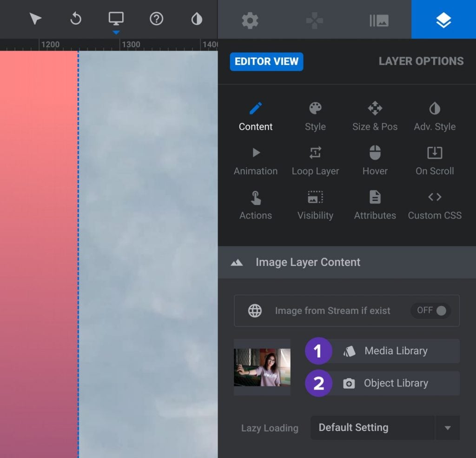Click the image thumbnail preview
Screen dimensions: 476x458
pos(262,367)
